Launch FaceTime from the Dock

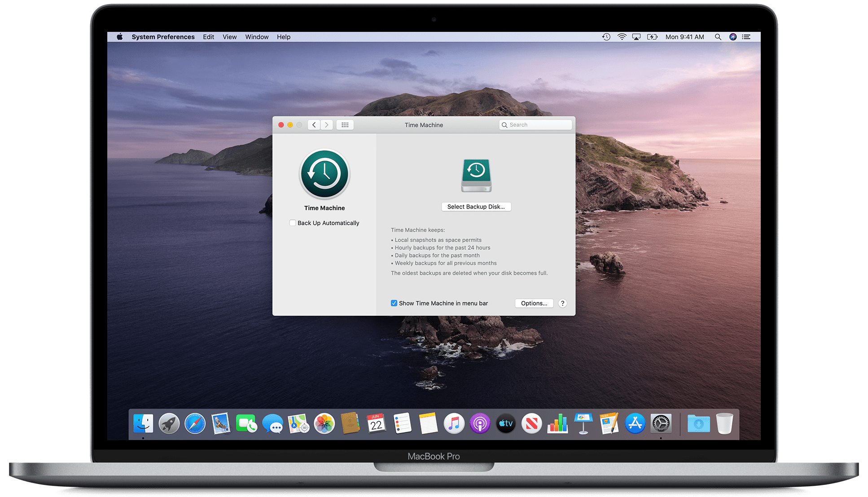(246, 423)
